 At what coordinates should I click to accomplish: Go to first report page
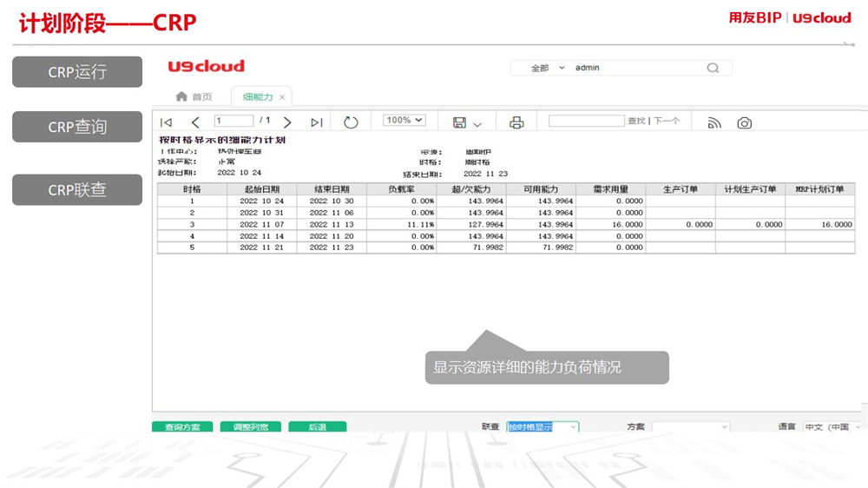(166, 122)
